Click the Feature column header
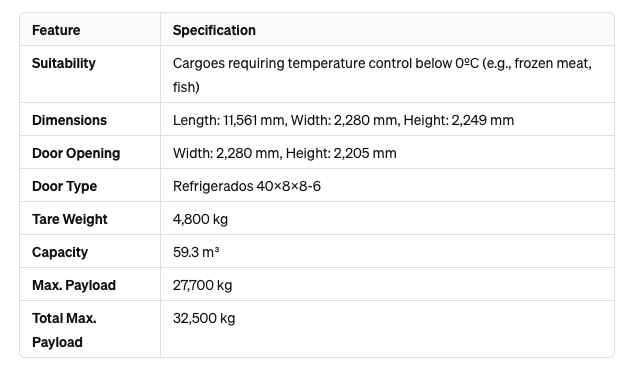Viewport: 628px width, 368px height. pyautogui.click(x=56, y=30)
